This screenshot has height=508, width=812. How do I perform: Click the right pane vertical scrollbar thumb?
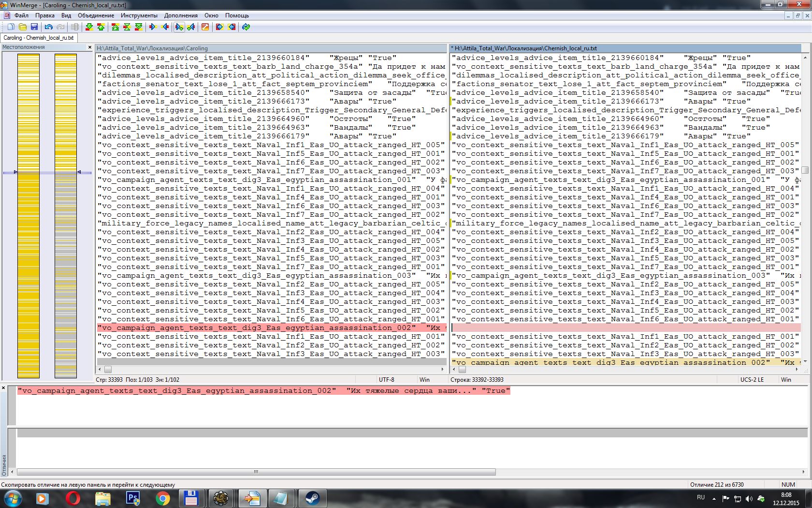pyautogui.click(x=805, y=170)
